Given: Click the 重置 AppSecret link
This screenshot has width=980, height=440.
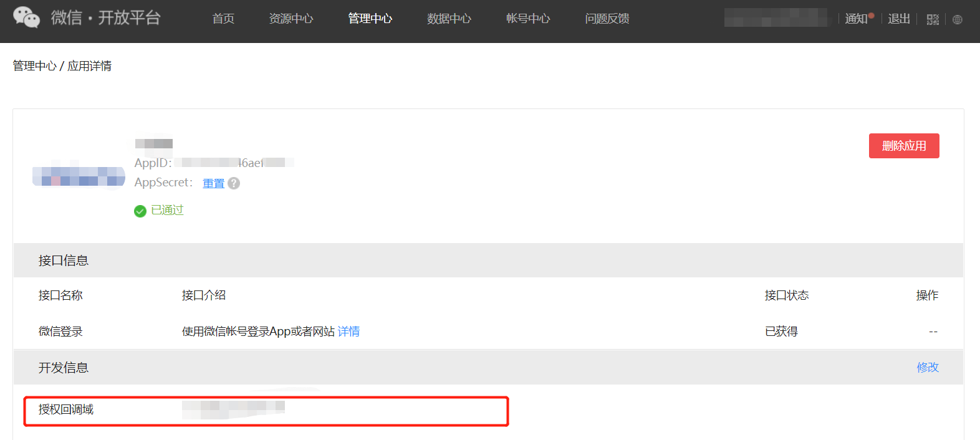Looking at the screenshot, I should point(213,183).
